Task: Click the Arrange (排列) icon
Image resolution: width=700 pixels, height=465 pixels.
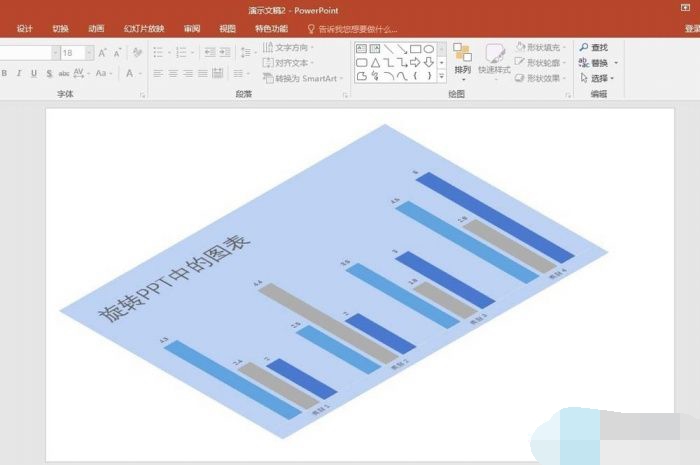Action: click(x=462, y=58)
